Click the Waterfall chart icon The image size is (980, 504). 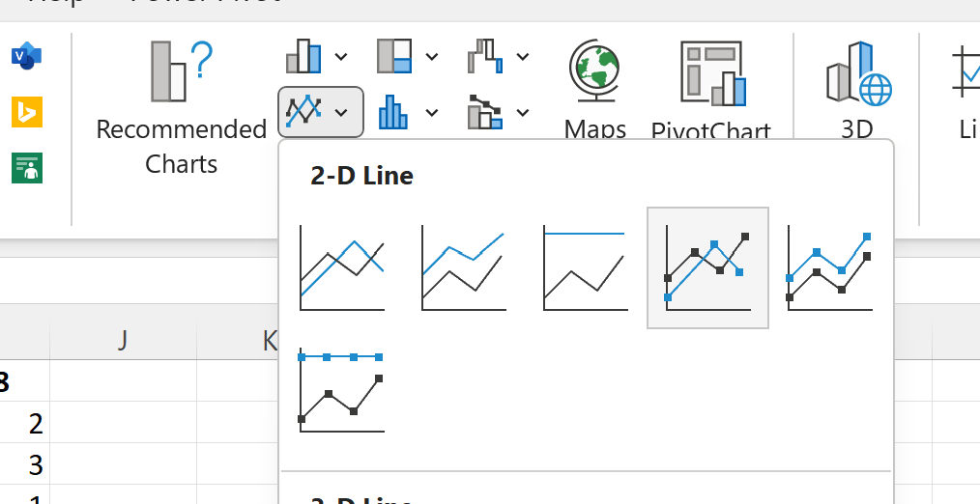point(485,56)
